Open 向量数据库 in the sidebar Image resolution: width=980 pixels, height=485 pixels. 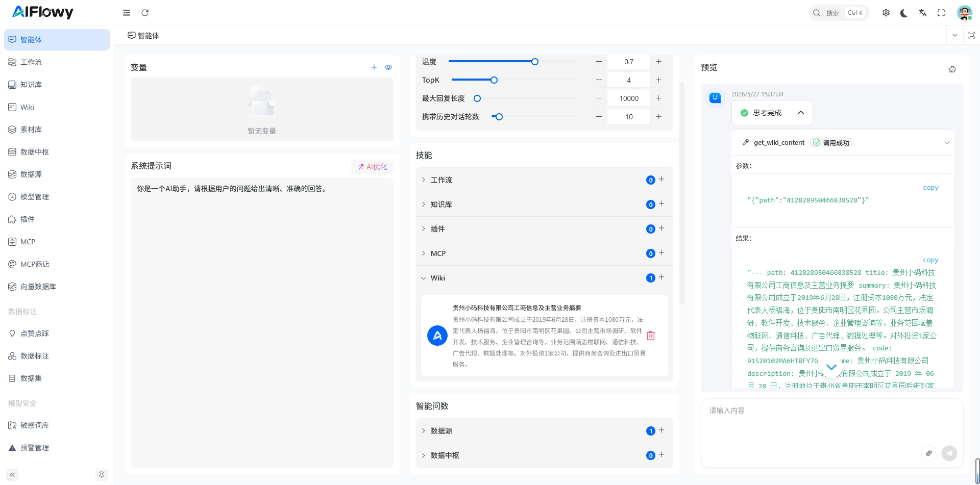(57, 287)
